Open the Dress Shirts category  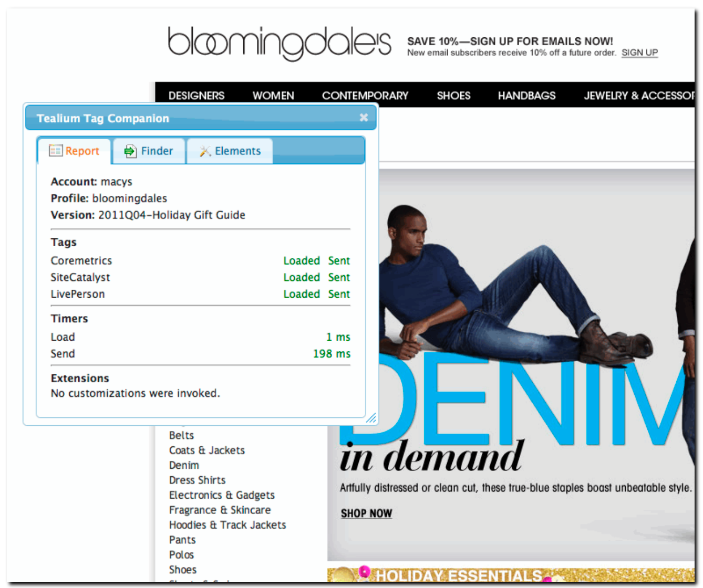click(x=197, y=480)
